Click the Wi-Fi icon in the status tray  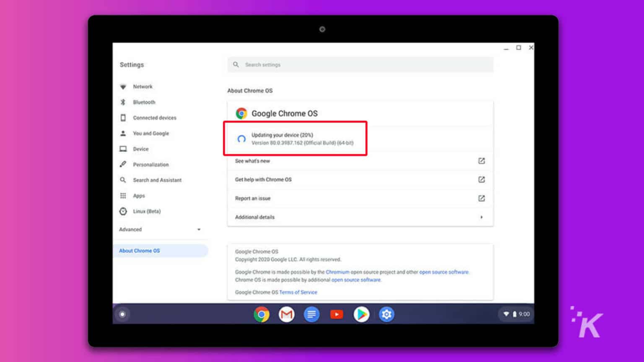(x=506, y=314)
